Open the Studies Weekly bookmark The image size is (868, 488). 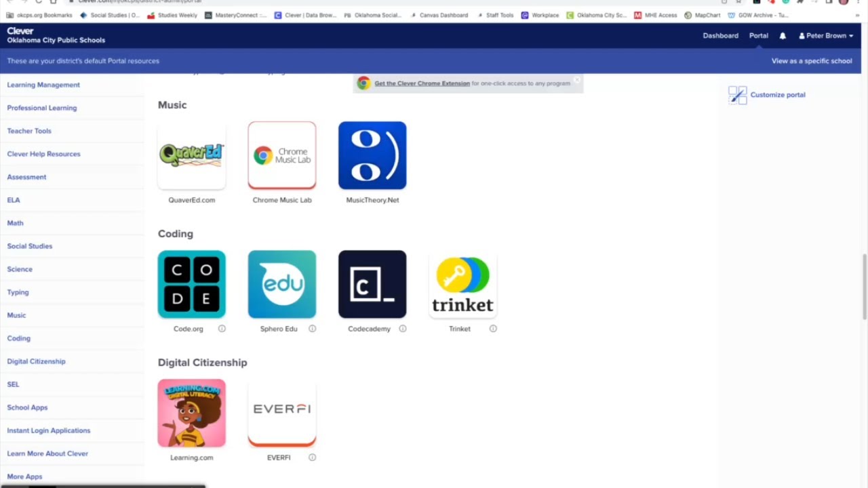click(172, 15)
